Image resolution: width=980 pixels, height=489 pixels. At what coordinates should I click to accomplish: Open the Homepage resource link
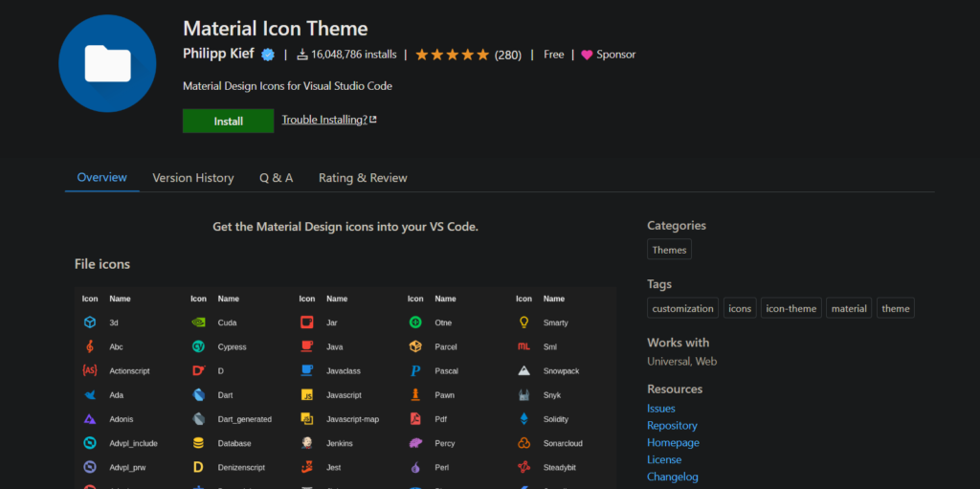[x=673, y=443]
